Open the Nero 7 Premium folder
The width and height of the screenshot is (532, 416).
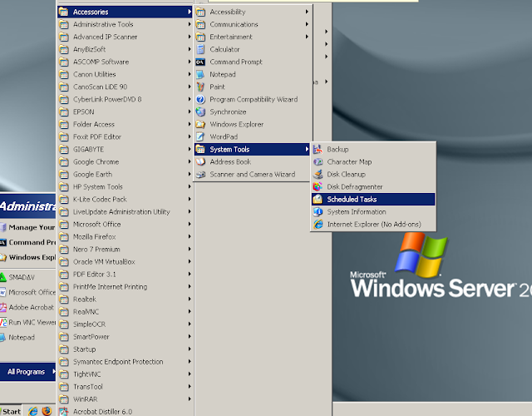coord(125,250)
